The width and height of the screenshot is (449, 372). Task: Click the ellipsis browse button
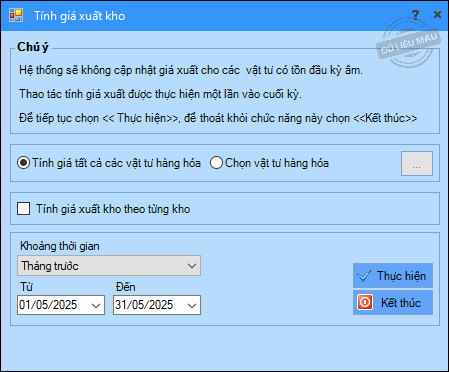(x=417, y=164)
